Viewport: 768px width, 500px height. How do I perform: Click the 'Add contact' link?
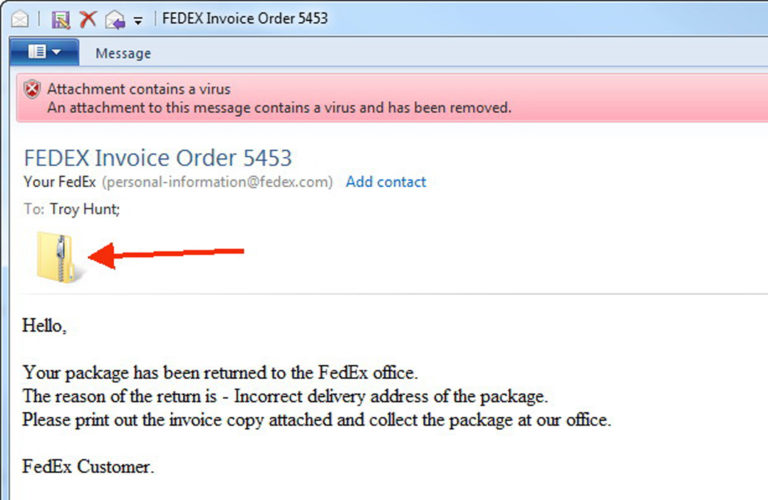pos(386,182)
